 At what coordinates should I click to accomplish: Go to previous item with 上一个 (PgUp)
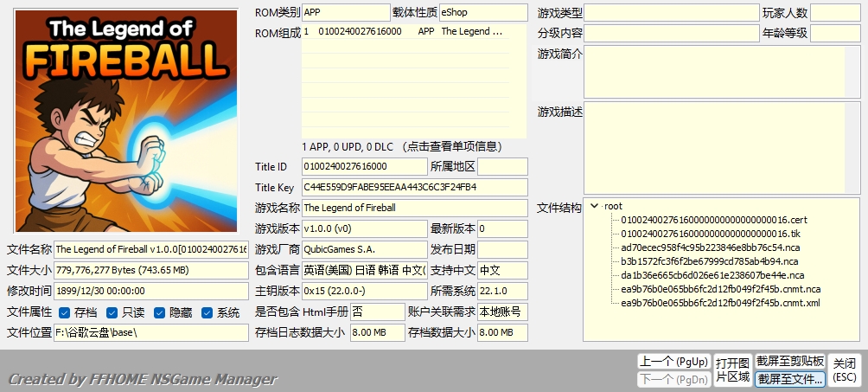pos(673,362)
